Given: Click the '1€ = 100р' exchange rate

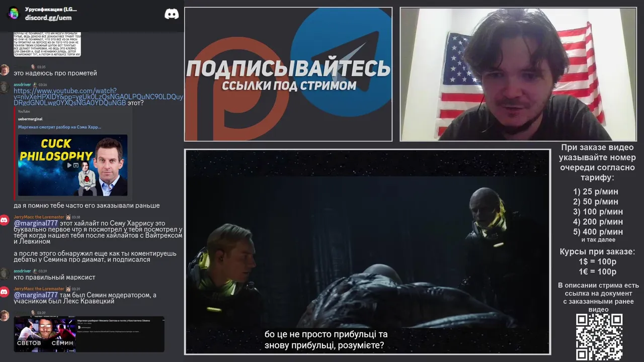Looking at the screenshot, I should click(x=597, y=272).
